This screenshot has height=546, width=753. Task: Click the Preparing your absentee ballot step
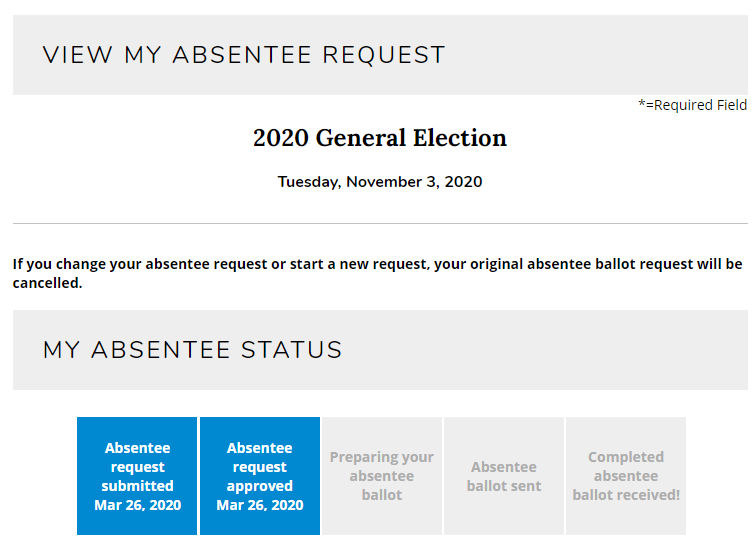tap(382, 475)
